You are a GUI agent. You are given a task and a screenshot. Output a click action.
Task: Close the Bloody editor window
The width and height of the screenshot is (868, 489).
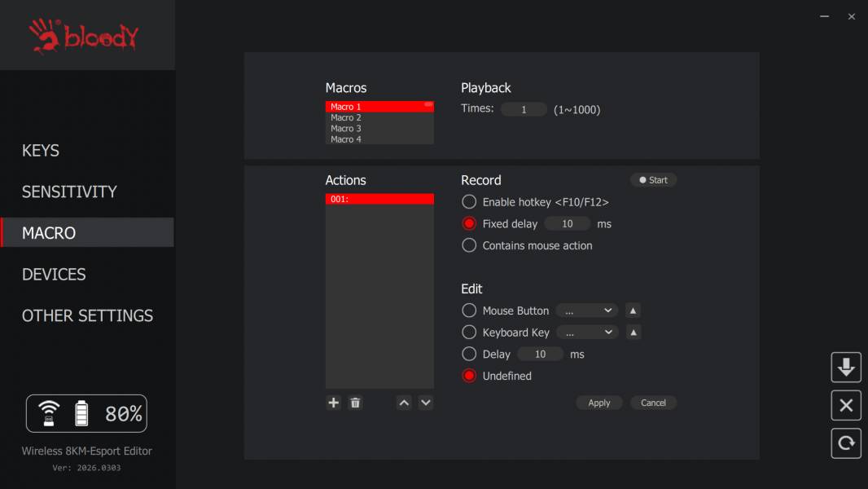[x=852, y=16]
